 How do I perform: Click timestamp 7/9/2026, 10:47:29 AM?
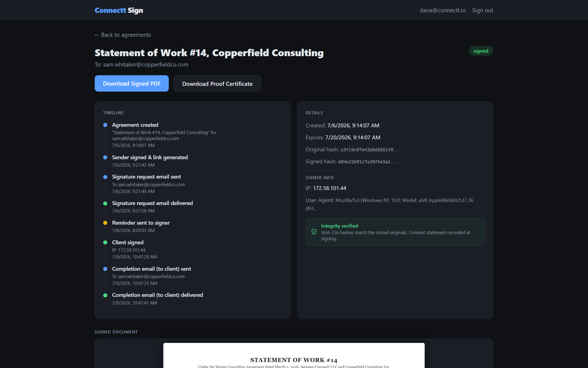coord(134,257)
